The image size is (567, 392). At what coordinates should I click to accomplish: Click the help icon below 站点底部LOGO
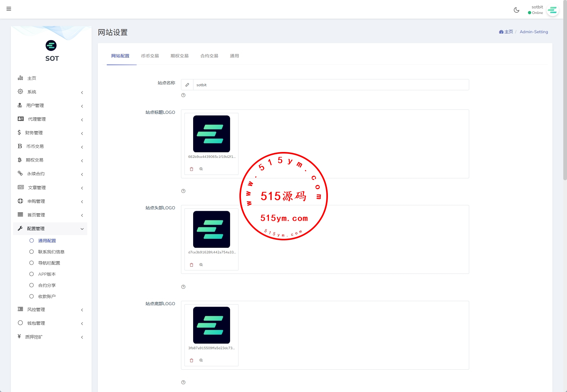(x=183, y=382)
